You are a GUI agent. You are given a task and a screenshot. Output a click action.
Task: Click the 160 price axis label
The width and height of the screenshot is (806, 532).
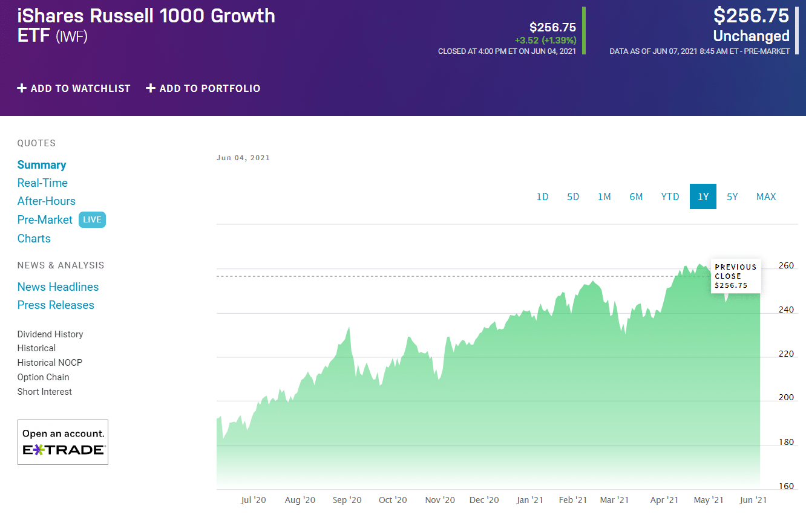786,486
